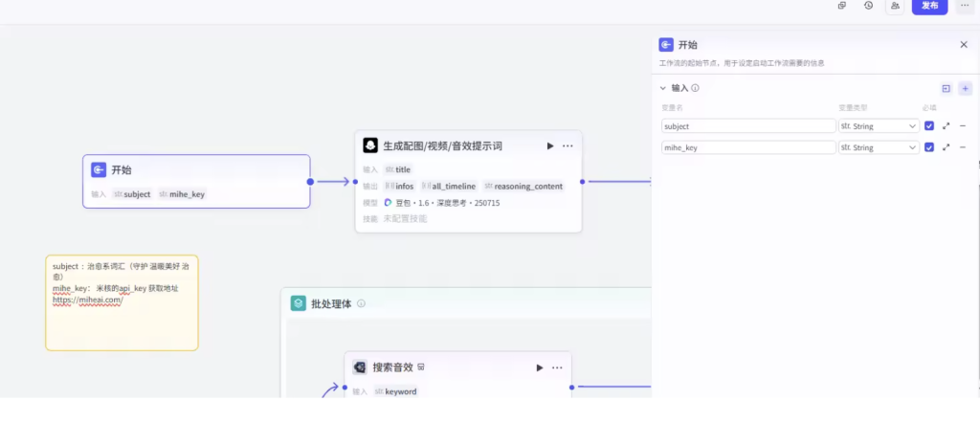Run the 搜索音效 node
The height and width of the screenshot is (423, 980).
click(x=540, y=367)
